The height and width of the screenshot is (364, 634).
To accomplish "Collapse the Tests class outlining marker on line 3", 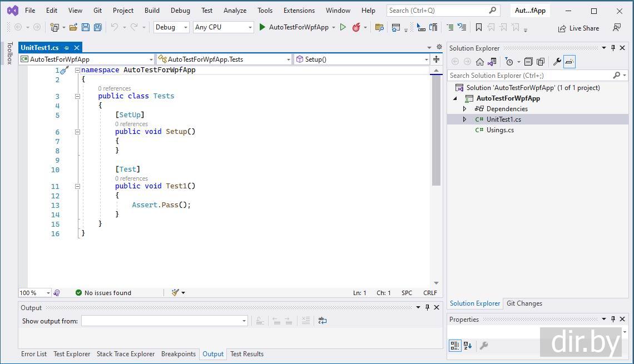I will click(x=77, y=96).
